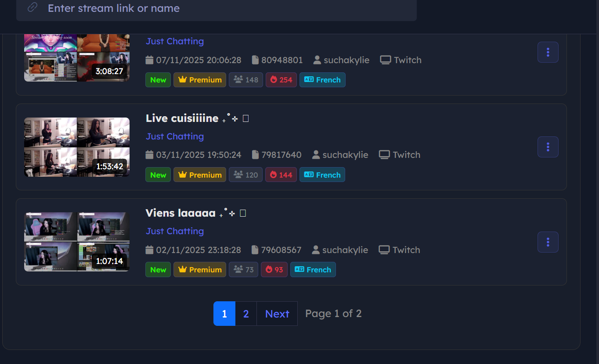Viewport: 599px width, 364px height.
Task: Click the French language badge on Viens laaaaa
Action: pyautogui.click(x=313, y=269)
